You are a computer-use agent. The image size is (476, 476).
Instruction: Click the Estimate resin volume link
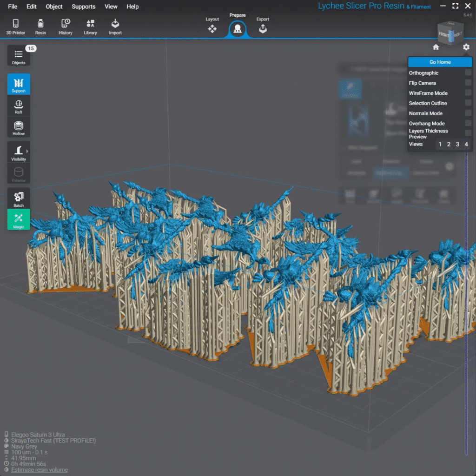point(40,470)
